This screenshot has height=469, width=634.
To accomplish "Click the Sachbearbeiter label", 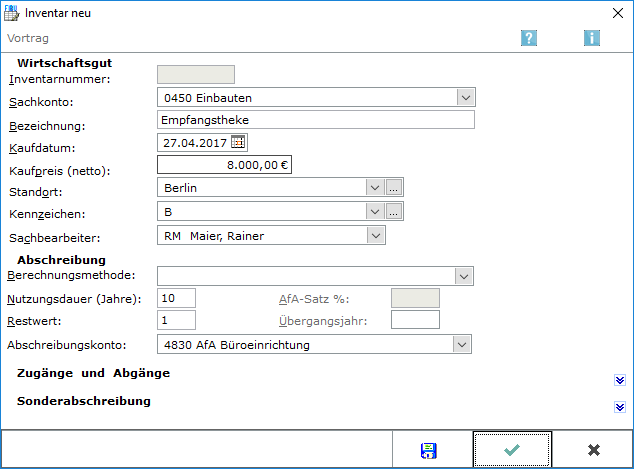I will (55, 238).
